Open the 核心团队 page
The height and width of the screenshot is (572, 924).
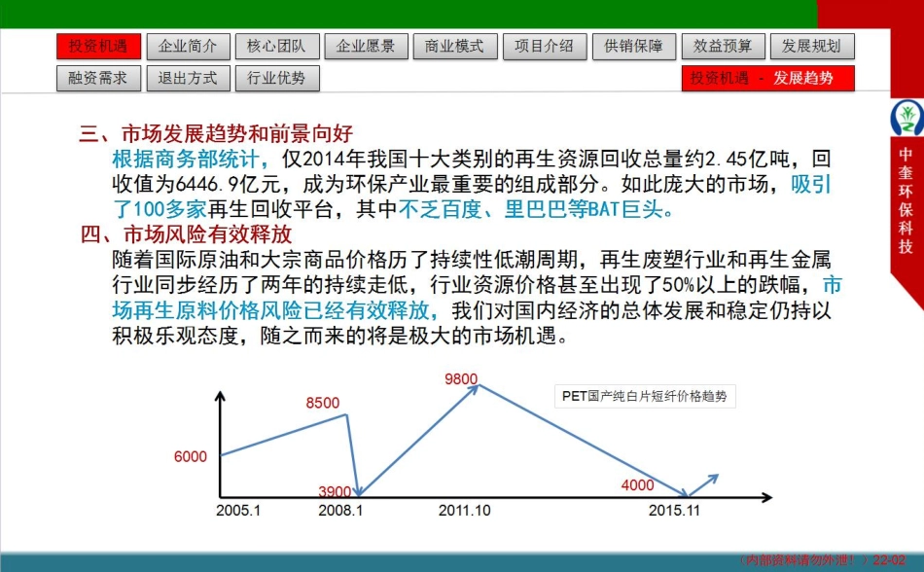[277, 46]
